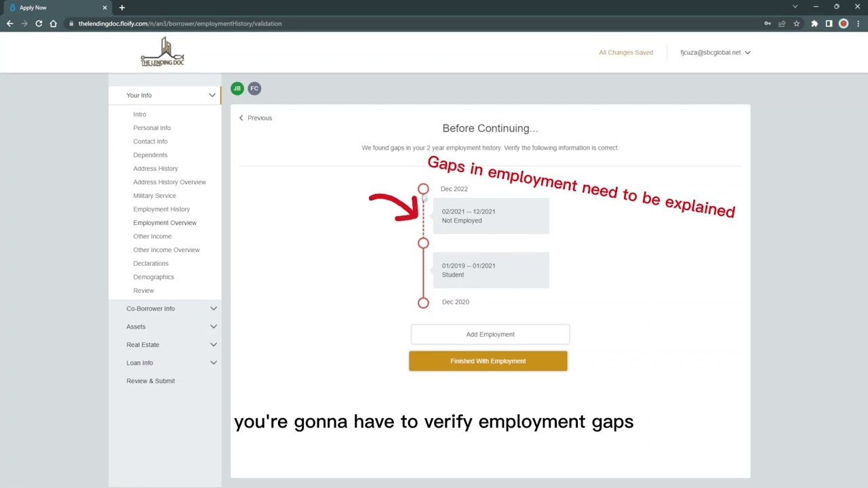Screen dimensions: 868x488
Task: Switch to the Apply Now tab
Action: pyautogui.click(x=58, y=7)
